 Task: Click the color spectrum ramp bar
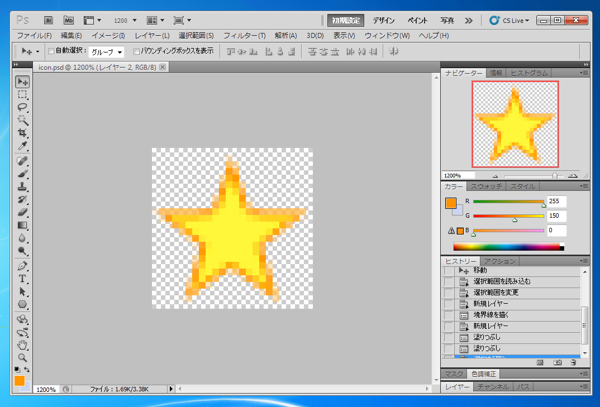[x=508, y=247]
